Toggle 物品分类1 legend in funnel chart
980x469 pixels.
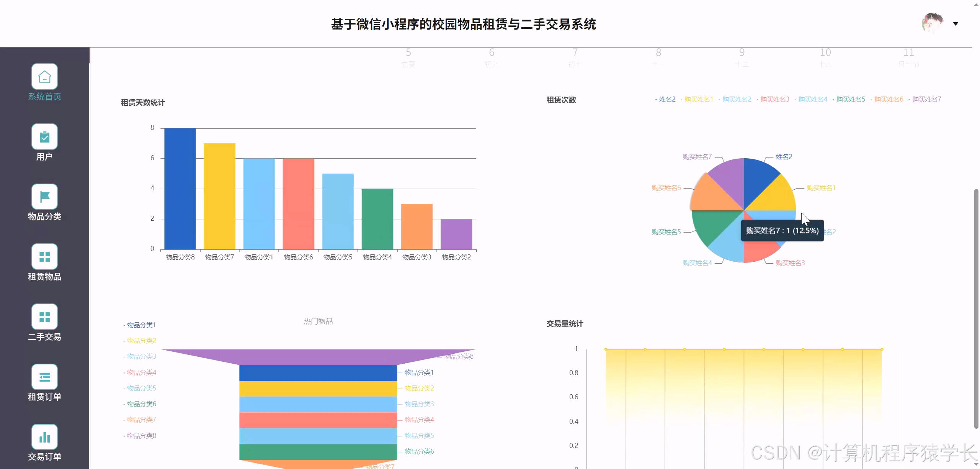(x=141, y=325)
